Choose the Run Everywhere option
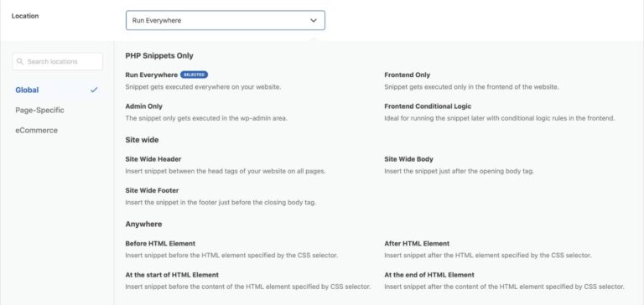 pos(152,75)
